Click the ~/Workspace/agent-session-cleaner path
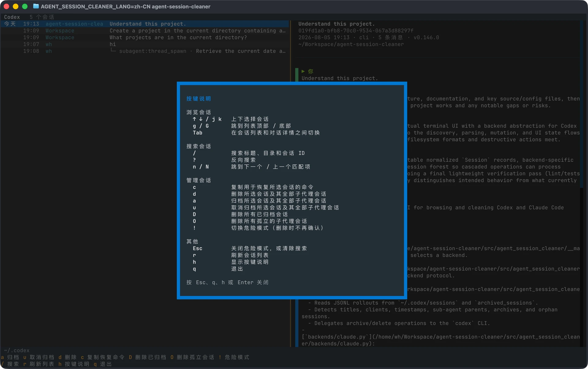 tap(351, 44)
